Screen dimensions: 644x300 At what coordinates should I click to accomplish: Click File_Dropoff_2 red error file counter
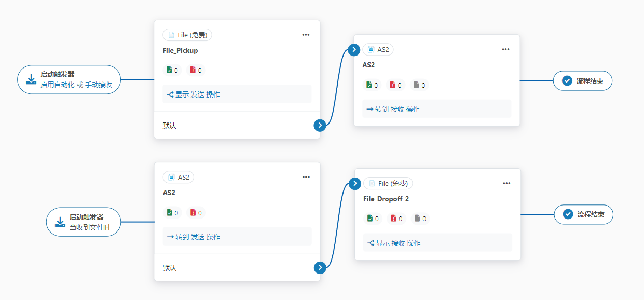click(396, 219)
